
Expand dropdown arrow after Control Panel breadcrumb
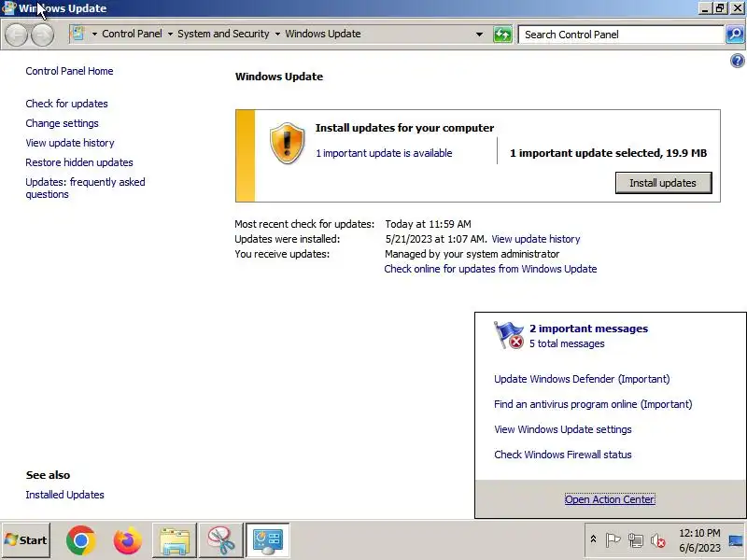tap(170, 35)
